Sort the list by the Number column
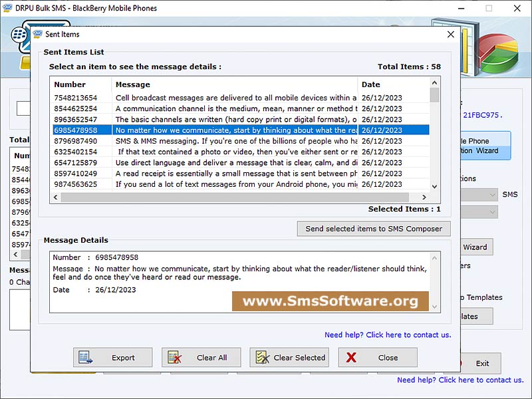This screenshot has width=532, height=399. (x=69, y=84)
